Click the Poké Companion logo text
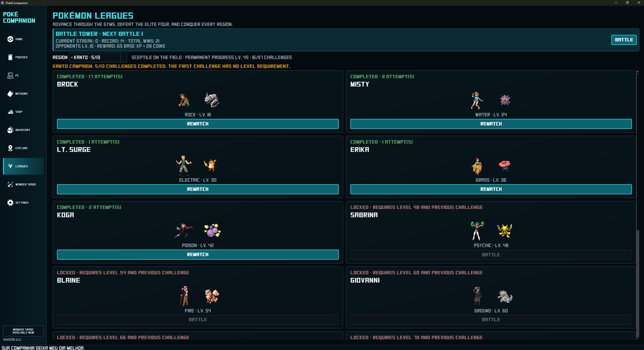 [x=19, y=17]
